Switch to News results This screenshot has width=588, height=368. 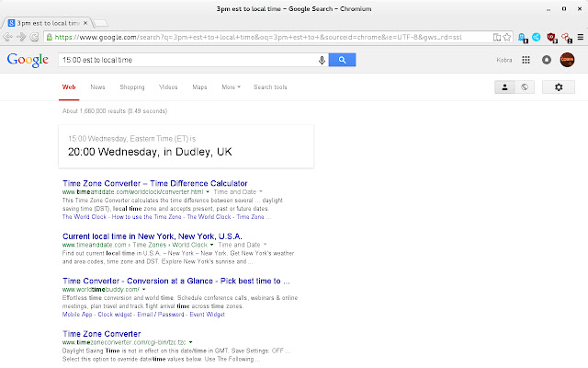(97, 87)
